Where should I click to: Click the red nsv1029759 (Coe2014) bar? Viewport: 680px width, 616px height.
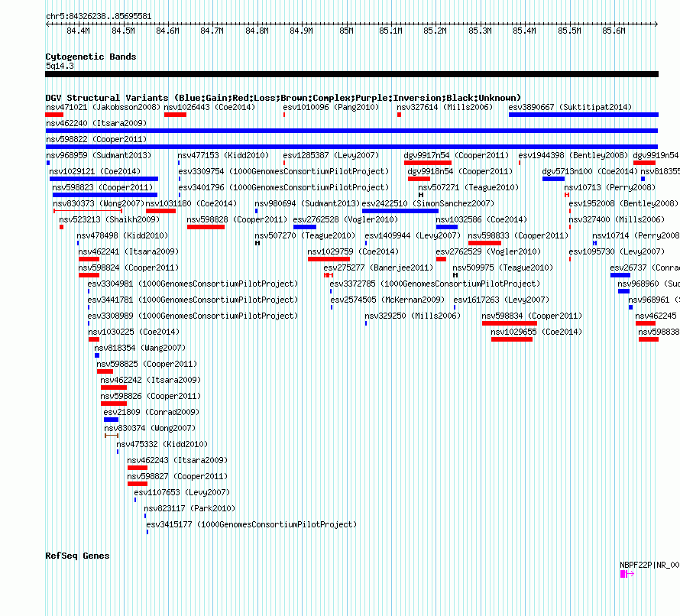(x=329, y=259)
